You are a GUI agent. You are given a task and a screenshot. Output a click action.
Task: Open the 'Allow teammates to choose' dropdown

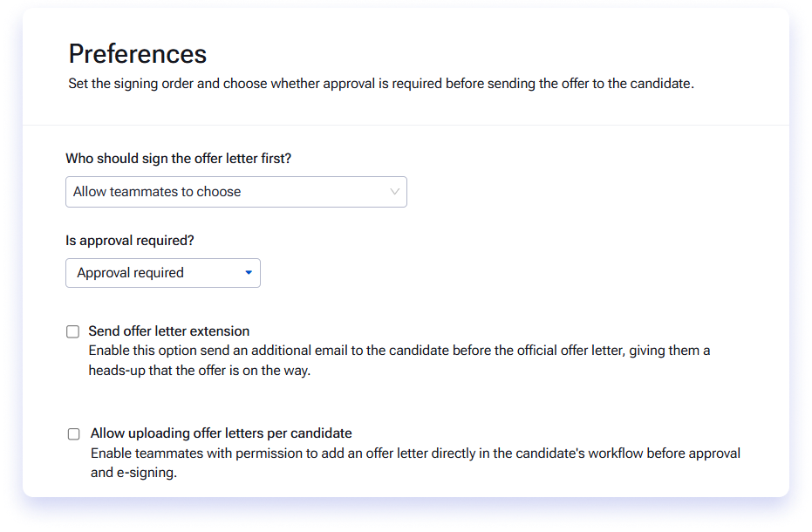click(236, 192)
